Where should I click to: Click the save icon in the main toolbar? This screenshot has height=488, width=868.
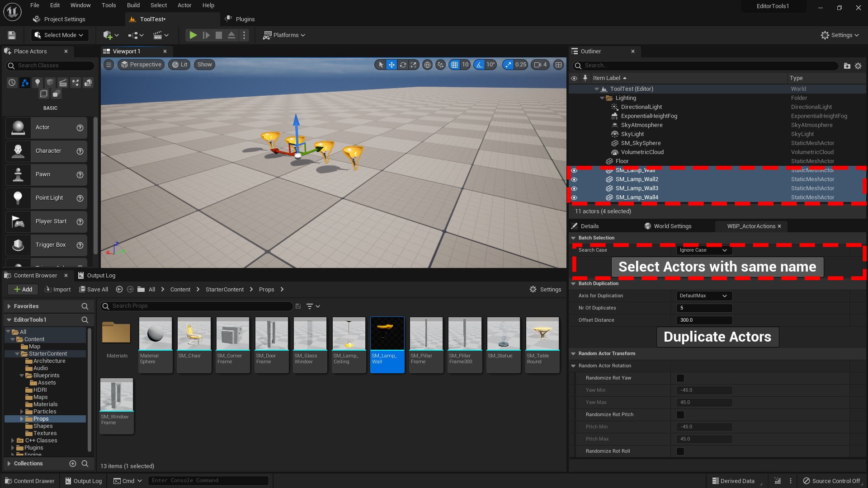point(12,35)
